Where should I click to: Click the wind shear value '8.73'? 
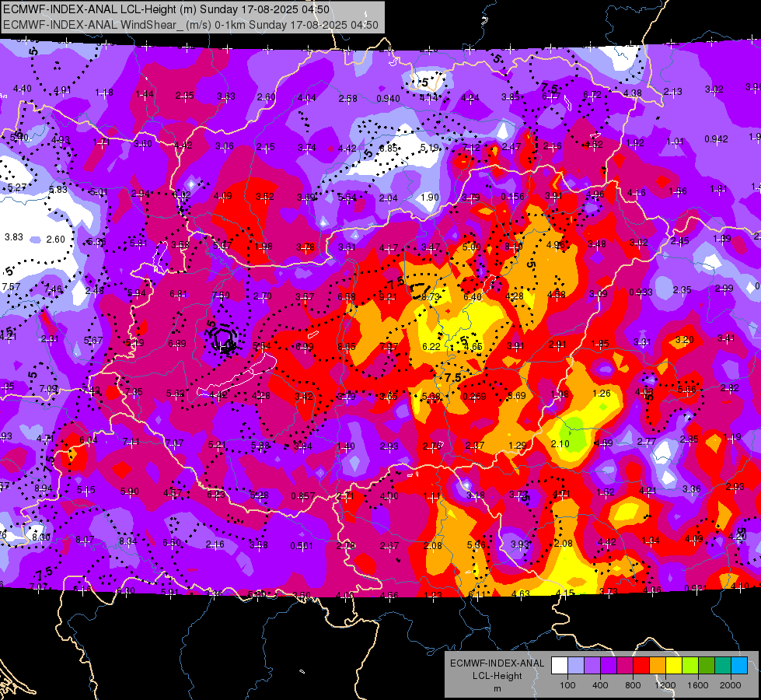point(431,296)
